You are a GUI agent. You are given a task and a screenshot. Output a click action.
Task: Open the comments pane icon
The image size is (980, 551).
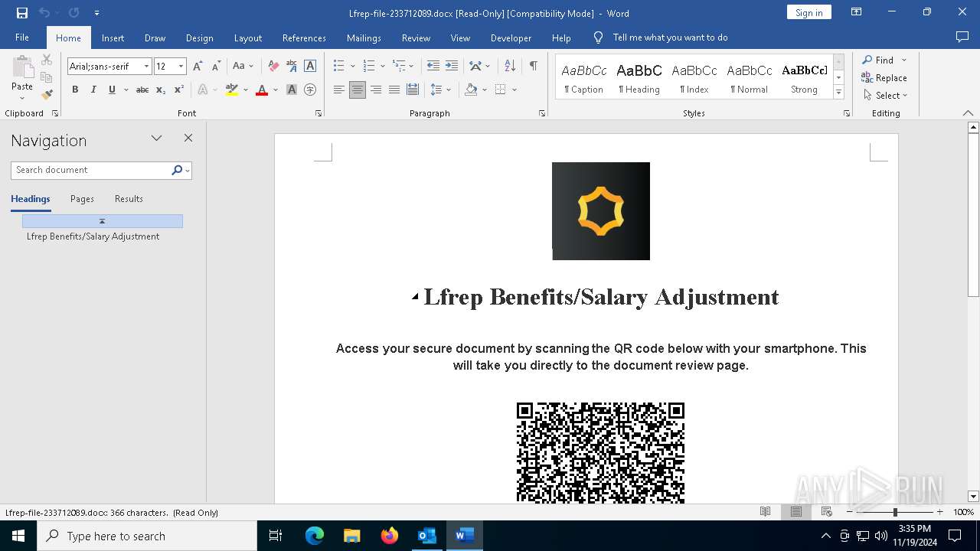coord(962,37)
